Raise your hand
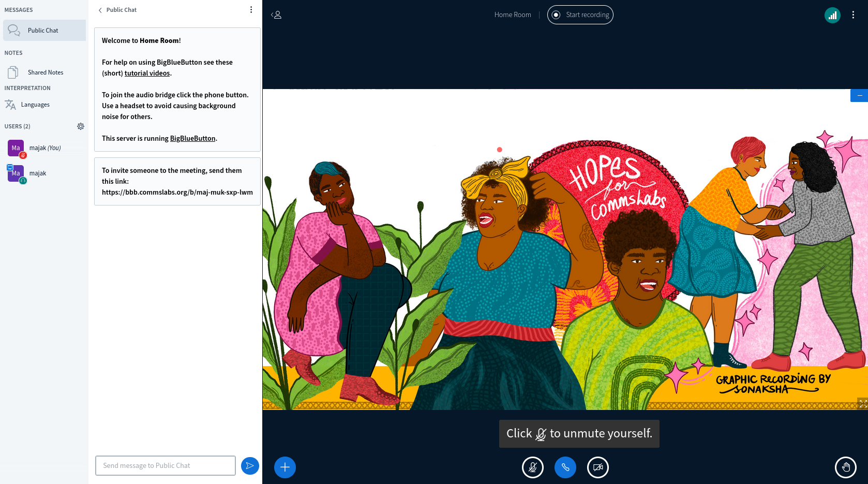The width and height of the screenshot is (868, 484). coord(846,467)
